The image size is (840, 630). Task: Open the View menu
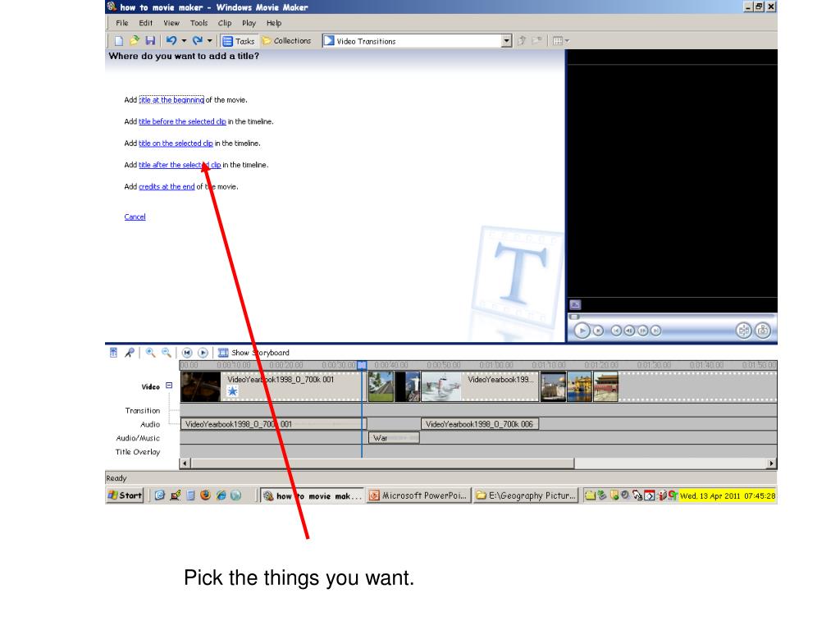(171, 23)
